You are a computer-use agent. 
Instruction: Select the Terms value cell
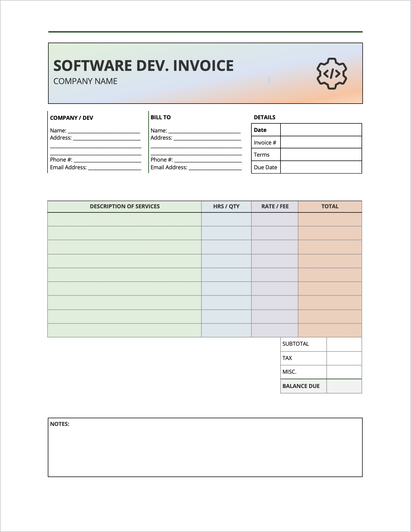coord(321,154)
